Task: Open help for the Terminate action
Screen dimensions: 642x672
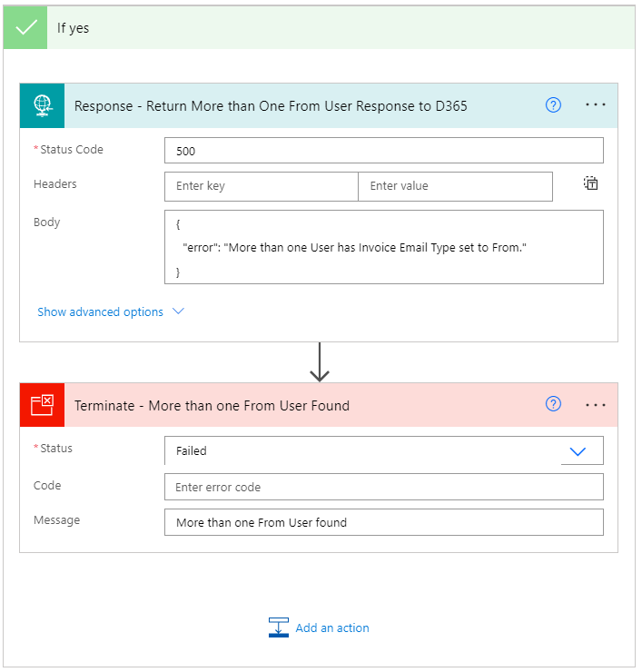Action: point(553,405)
